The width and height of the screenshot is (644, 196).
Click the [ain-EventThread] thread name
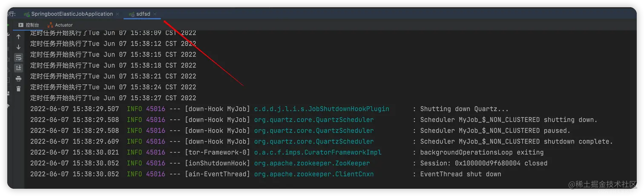(x=217, y=174)
